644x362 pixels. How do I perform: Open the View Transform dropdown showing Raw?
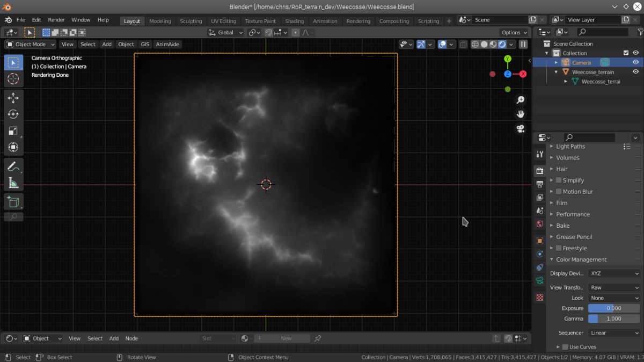click(x=614, y=287)
